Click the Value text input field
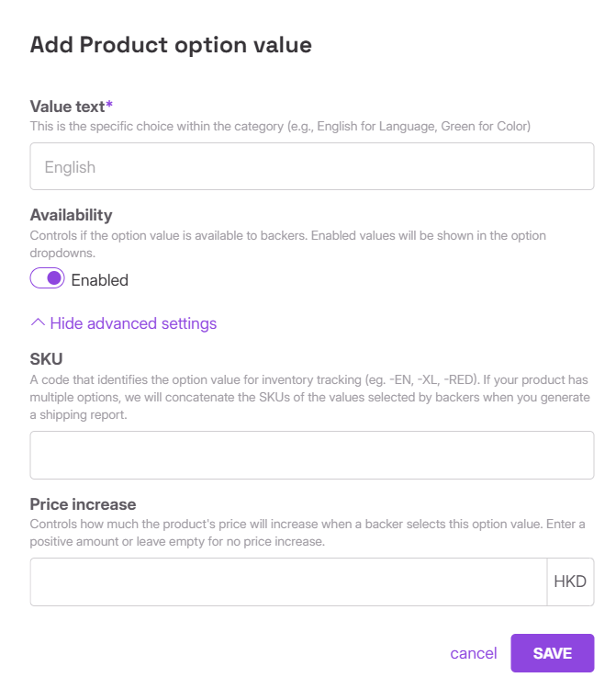 tap(311, 166)
